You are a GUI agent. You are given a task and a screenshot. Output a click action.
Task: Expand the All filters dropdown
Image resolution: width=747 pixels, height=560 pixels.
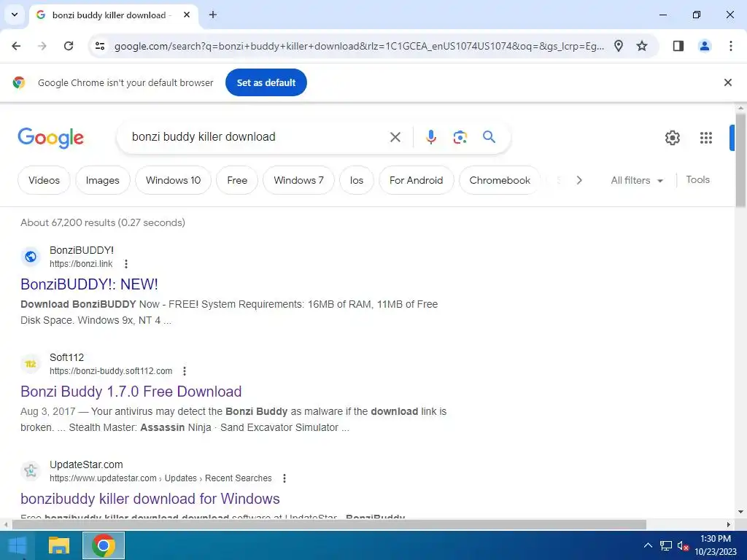point(636,180)
